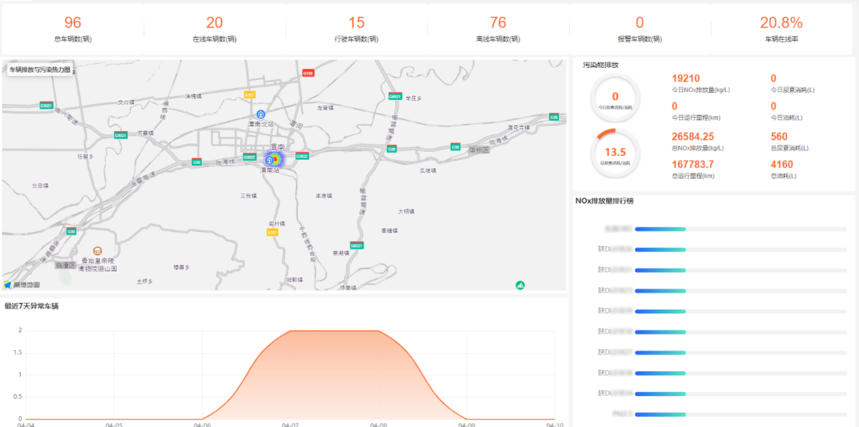859x427 pixels.
Task: Click the 车辆在线率 20.8% stat card
Action: (x=781, y=28)
